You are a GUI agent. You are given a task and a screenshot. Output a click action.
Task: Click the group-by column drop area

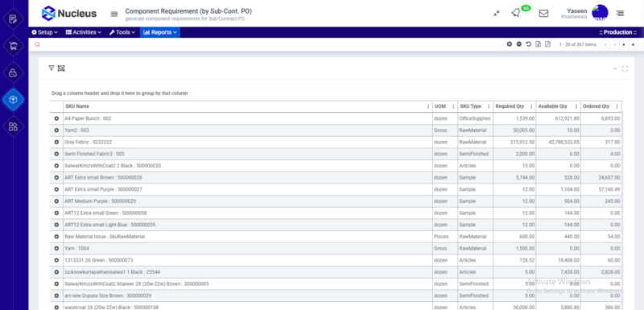[336, 93]
